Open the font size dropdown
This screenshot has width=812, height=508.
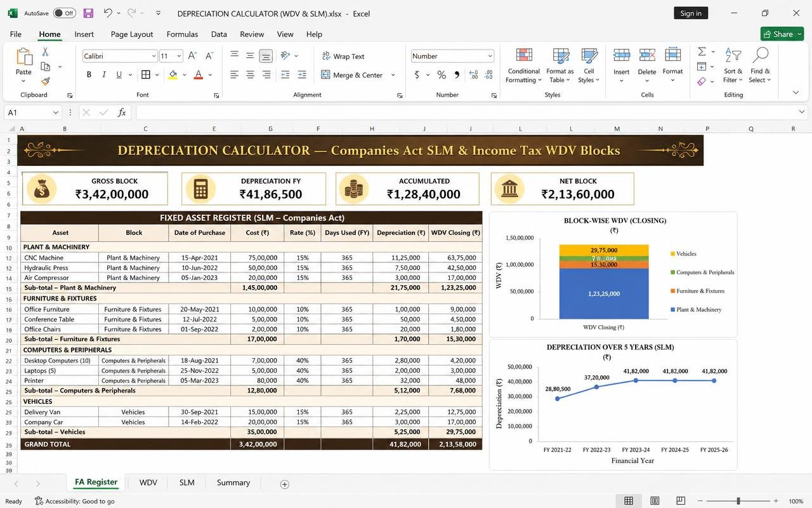180,56
